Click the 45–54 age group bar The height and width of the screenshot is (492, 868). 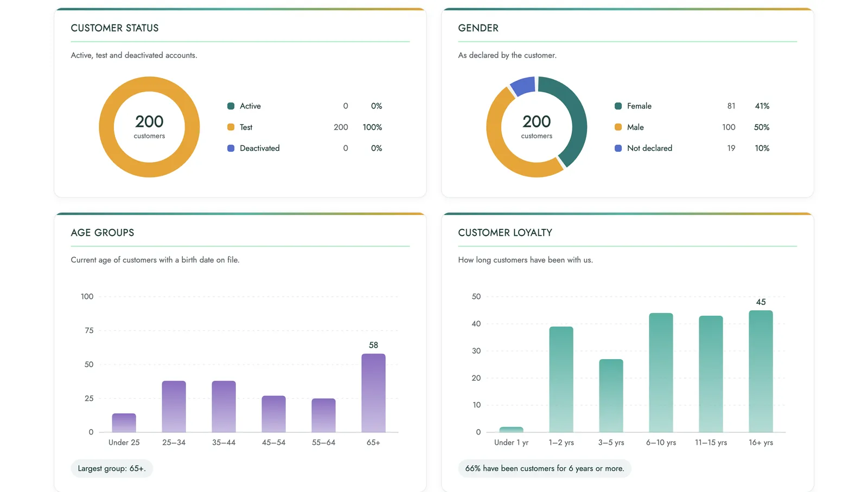[273, 414]
